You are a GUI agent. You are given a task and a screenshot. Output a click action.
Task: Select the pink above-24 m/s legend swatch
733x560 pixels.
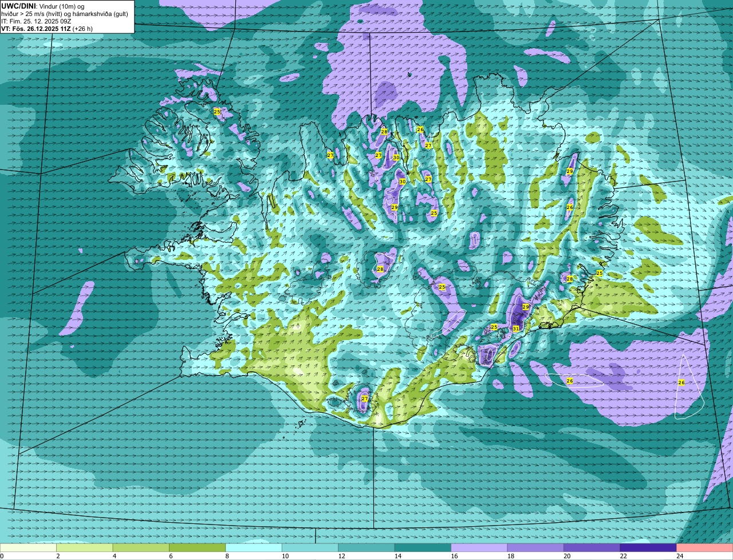pos(705,548)
